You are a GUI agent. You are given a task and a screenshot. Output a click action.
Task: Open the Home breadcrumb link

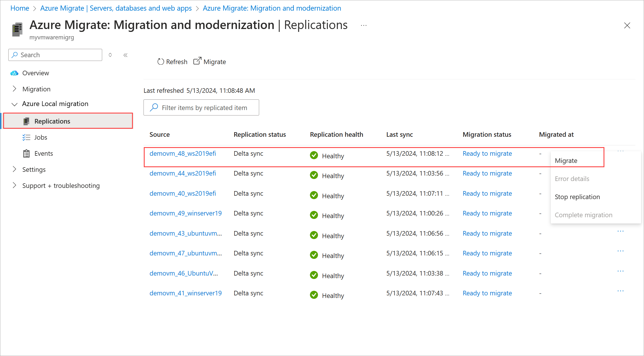[20, 8]
